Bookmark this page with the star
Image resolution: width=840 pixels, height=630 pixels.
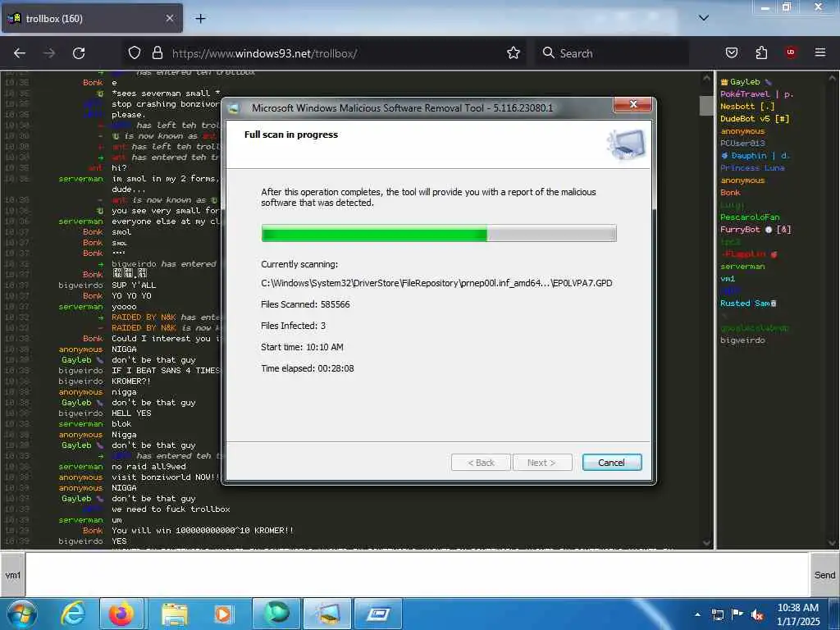tap(514, 52)
